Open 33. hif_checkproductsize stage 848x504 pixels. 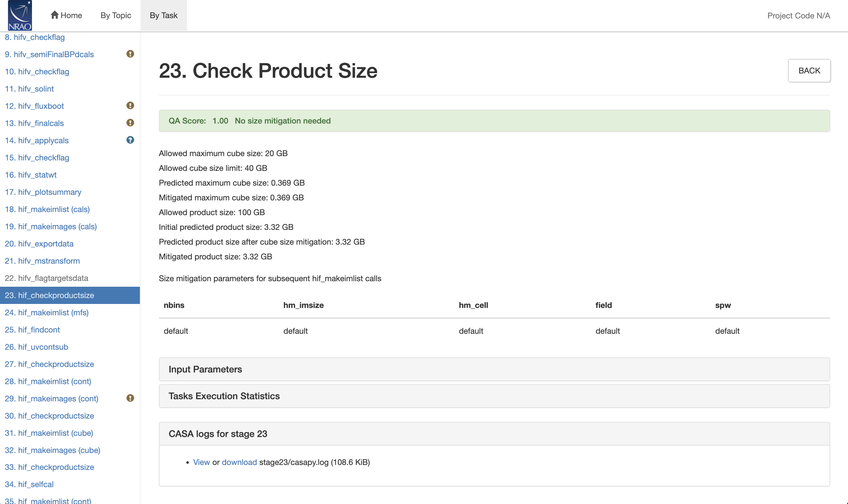[x=49, y=467]
